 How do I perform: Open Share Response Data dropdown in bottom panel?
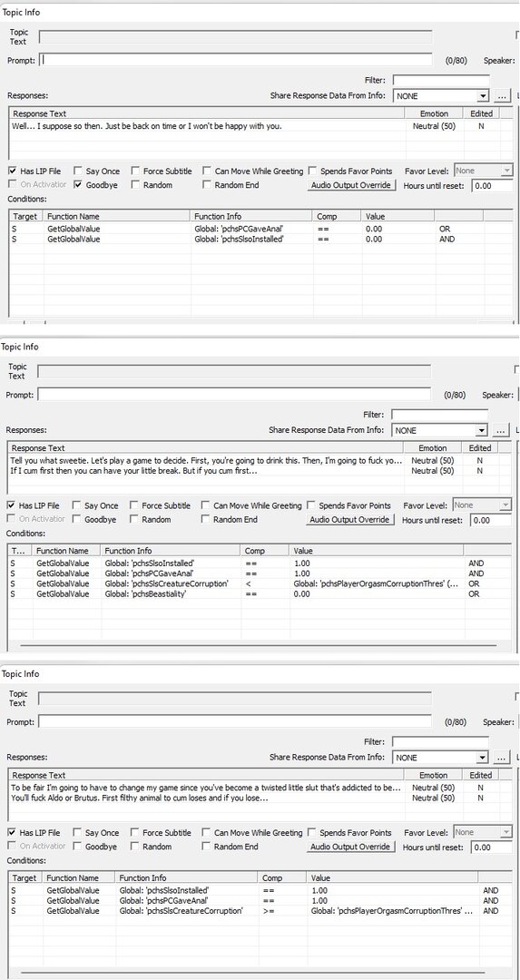point(482,758)
